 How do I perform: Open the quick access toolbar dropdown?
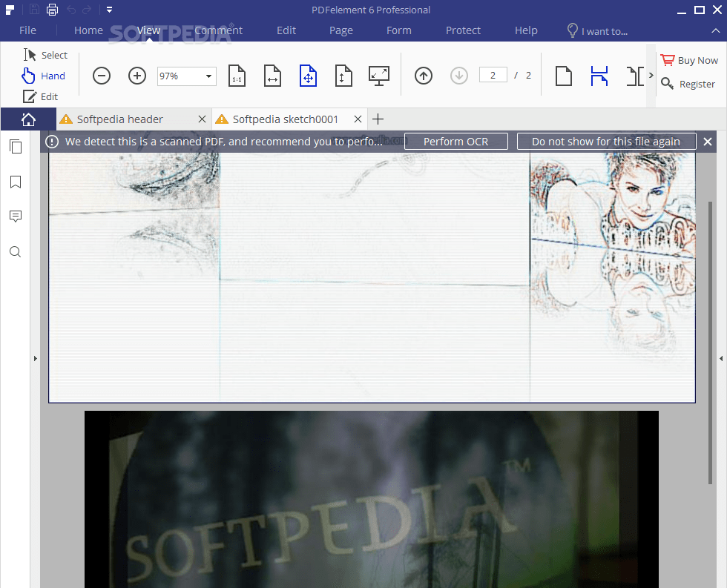pyautogui.click(x=110, y=9)
